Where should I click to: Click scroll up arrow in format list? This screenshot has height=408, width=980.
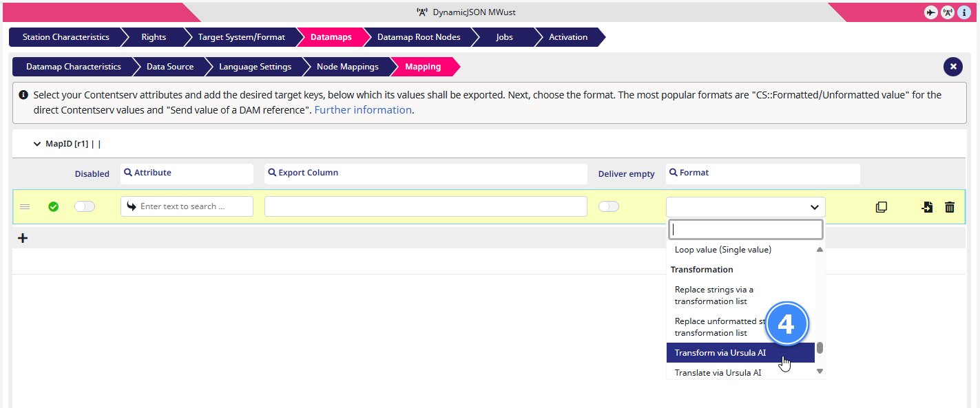click(820, 250)
